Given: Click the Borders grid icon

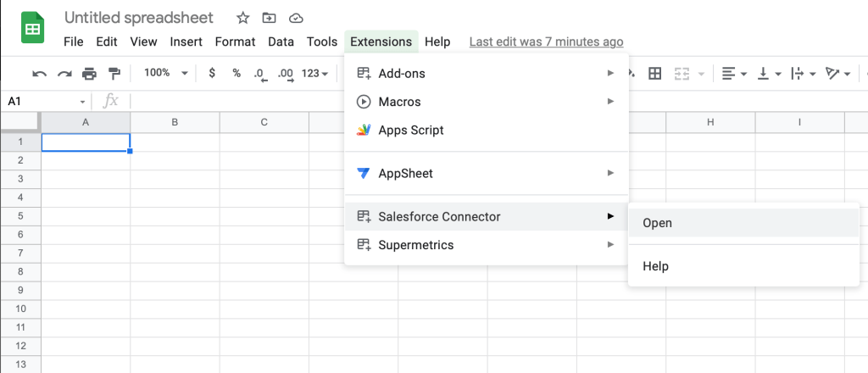Looking at the screenshot, I should pos(654,74).
